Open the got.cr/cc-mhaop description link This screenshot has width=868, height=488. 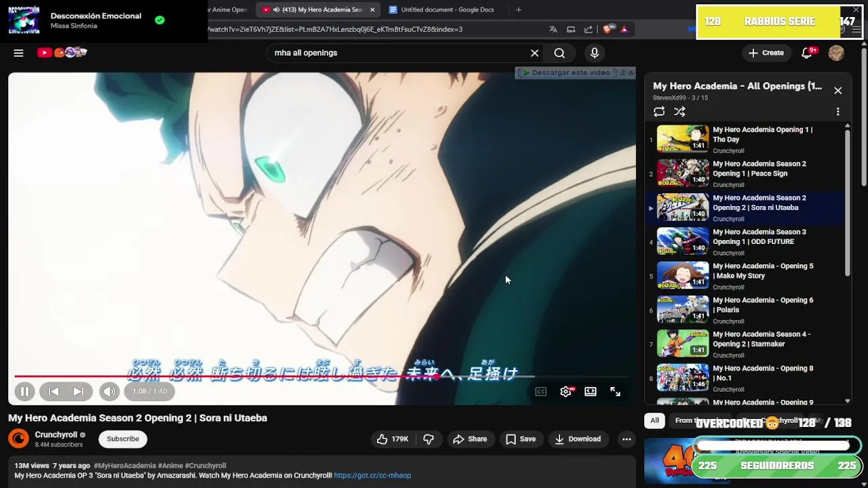[x=372, y=476]
